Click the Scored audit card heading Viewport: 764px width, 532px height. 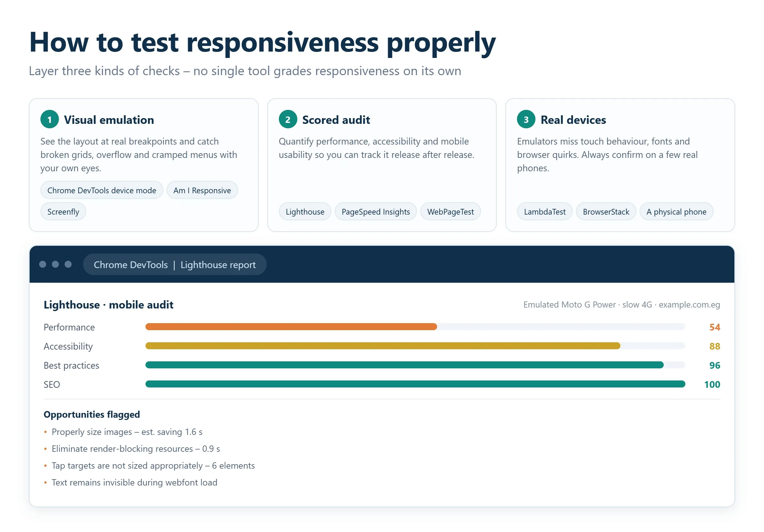coord(336,120)
